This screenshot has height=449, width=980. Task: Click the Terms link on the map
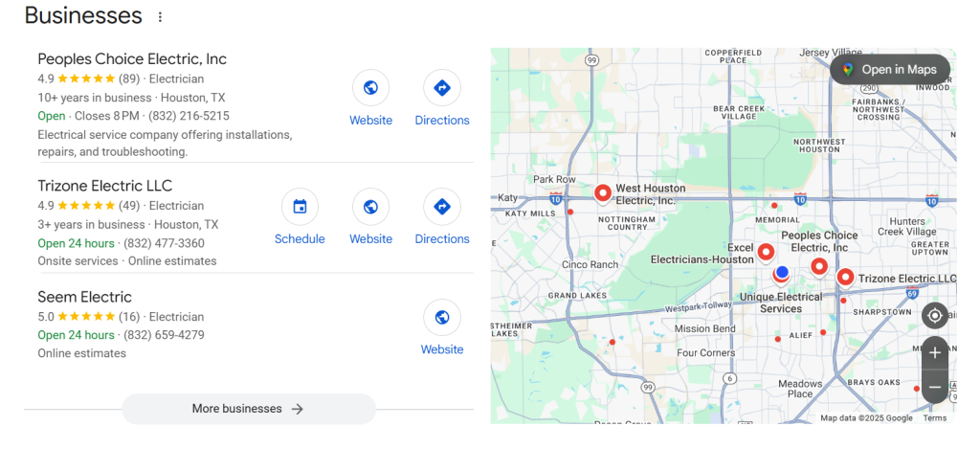coord(934,417)
